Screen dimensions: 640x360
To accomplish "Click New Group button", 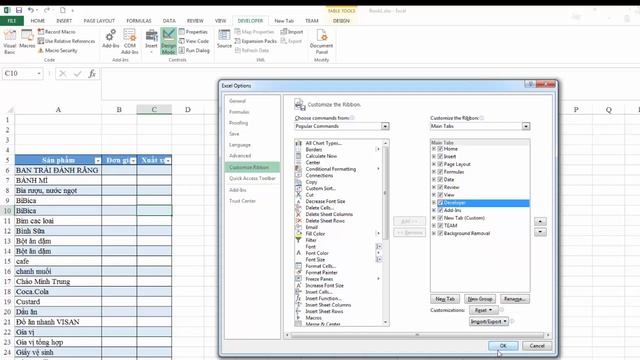I will tap(480, 299).
